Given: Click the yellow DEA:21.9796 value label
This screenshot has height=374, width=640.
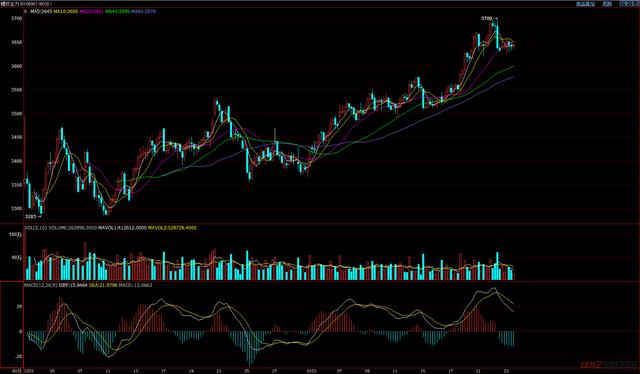Looking at the screenshot, I should click(103, 285).
